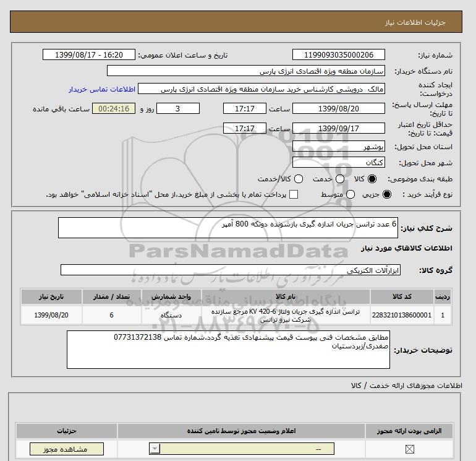This screenshot has width=476, height=461.
Task: Click the general need description text box
Action: (228, 228)
